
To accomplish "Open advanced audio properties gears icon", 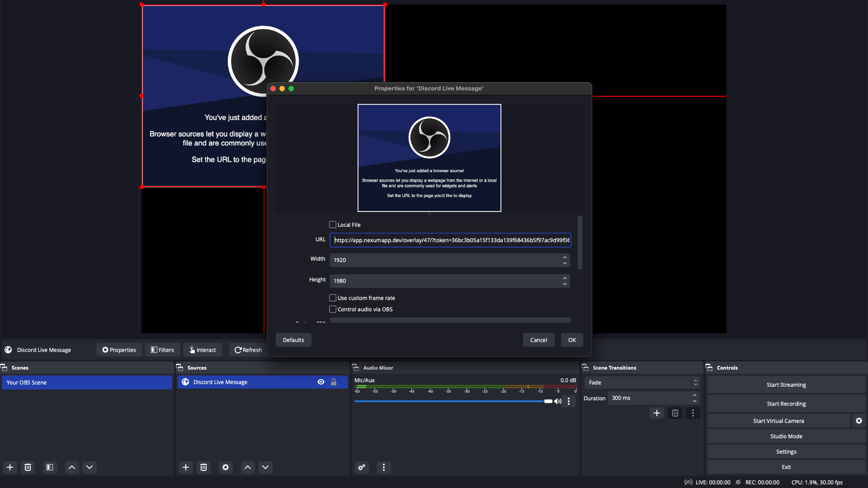I will [x=362, y=467].
